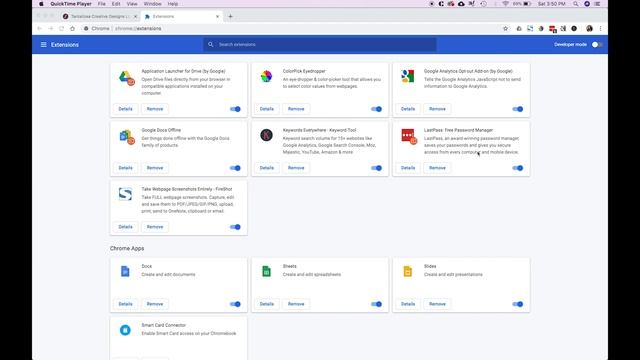Disable ColorPick Eyedropper extension toggle
This screenshot has width=640, height=360.
376,109
